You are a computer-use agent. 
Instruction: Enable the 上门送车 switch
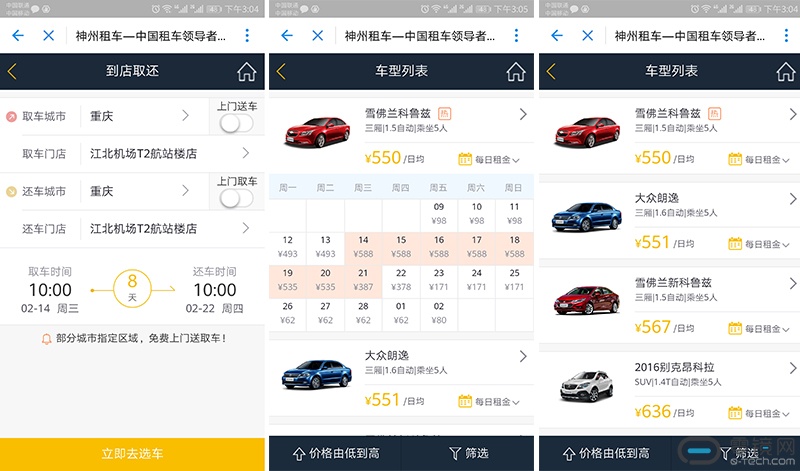point(237,123)
